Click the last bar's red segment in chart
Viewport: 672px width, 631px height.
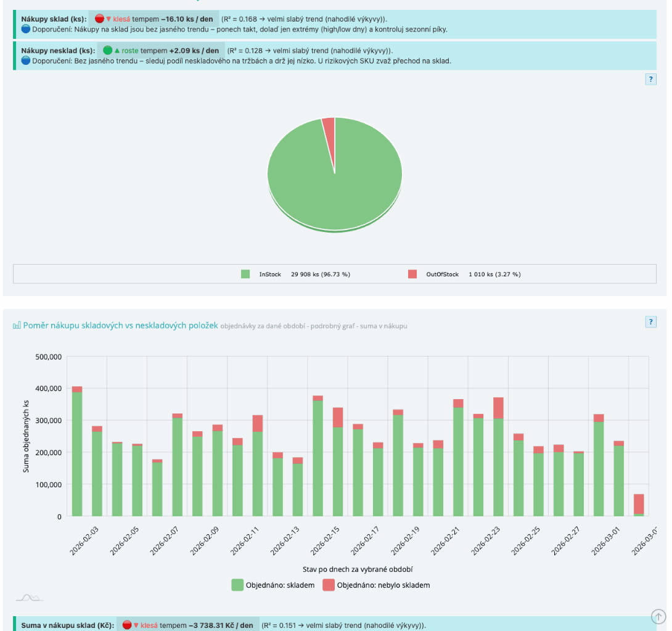click(639, 503)
